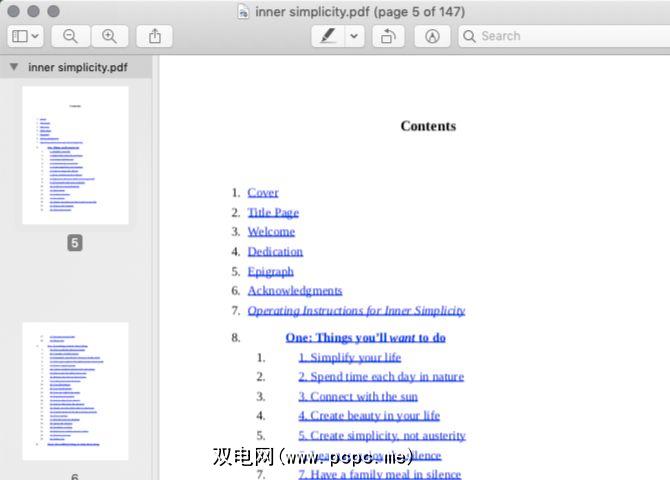Click the PDF document proxy icon in title

pos(243,12)
